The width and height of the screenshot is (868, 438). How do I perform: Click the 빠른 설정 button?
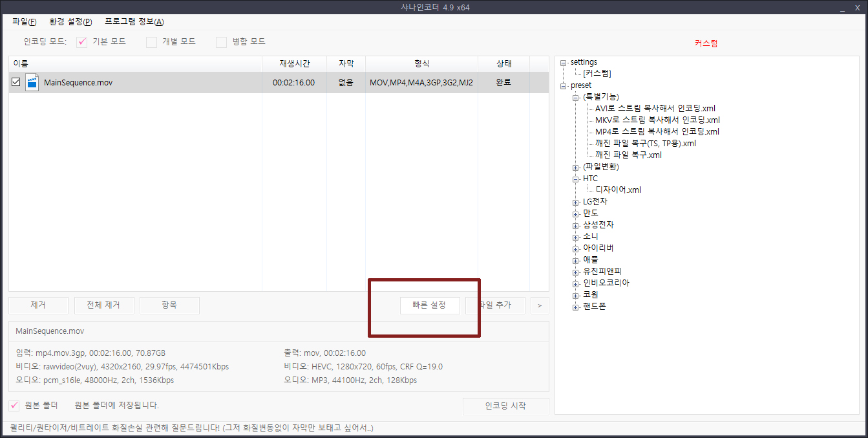(430, 305)
